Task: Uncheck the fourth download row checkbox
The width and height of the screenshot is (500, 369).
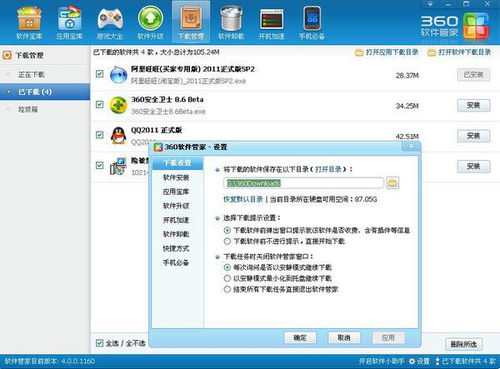Action: (99, 165)
